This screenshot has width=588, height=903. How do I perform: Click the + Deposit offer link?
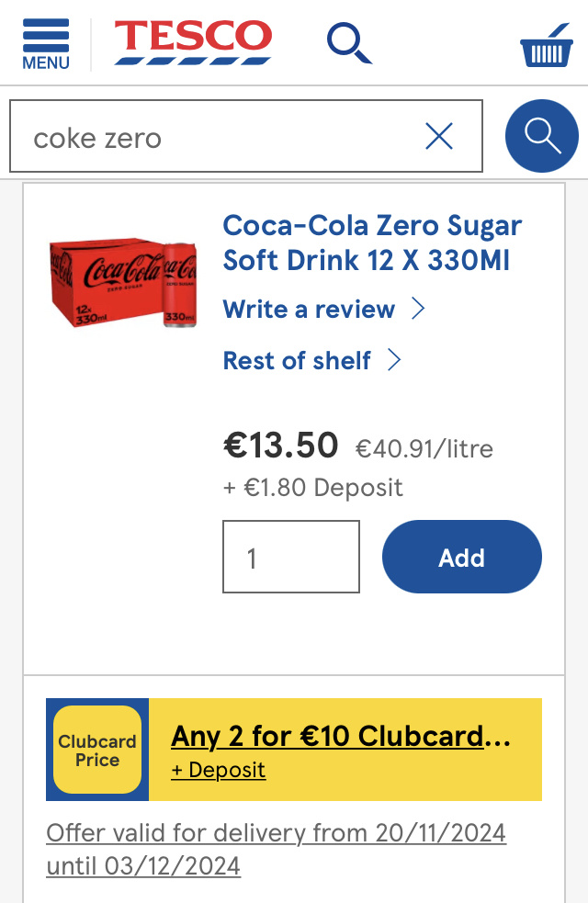[218, 770]
